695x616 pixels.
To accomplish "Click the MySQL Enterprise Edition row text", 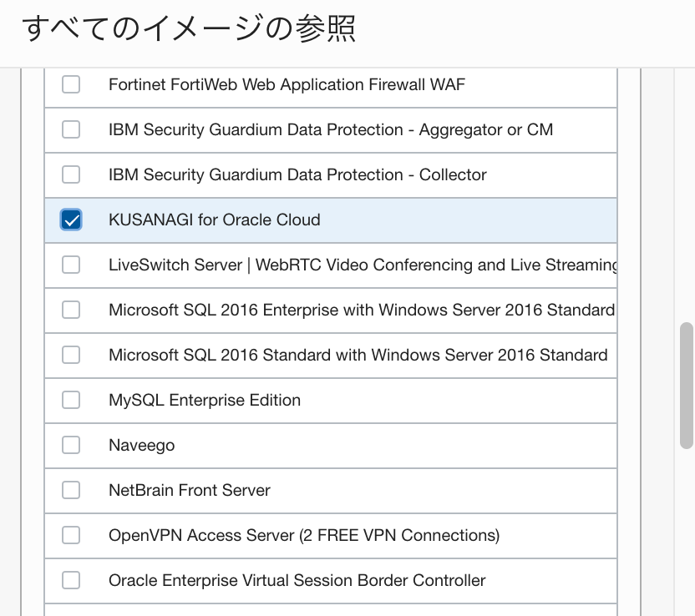I will [205, 401].
